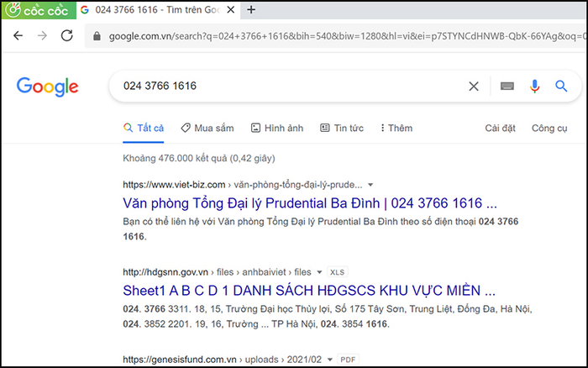This screenshot has height=368, width=588.
Task: Reload the current page
Action: pyautogui.click(x=67, y=36)
